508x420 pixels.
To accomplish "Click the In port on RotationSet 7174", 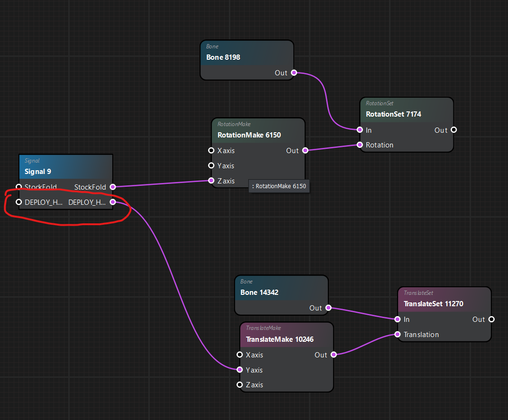I will click(x=360, y=130).
